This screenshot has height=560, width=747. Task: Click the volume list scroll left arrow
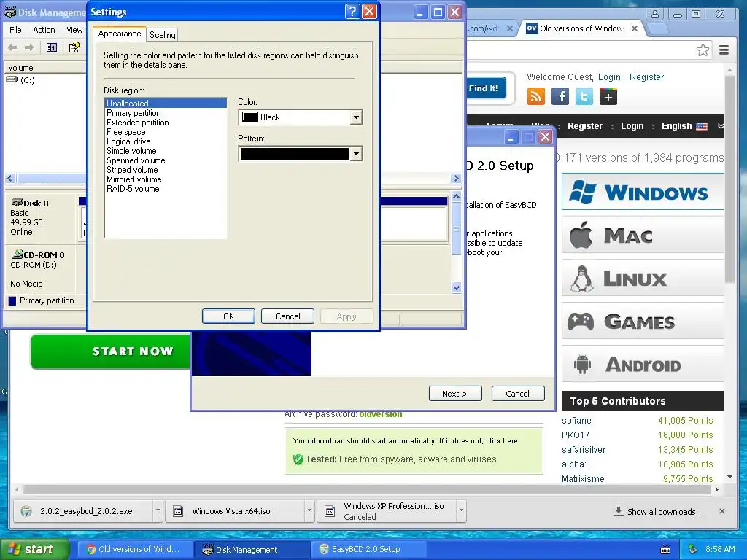pyautogui.click(x=10, y=178)
